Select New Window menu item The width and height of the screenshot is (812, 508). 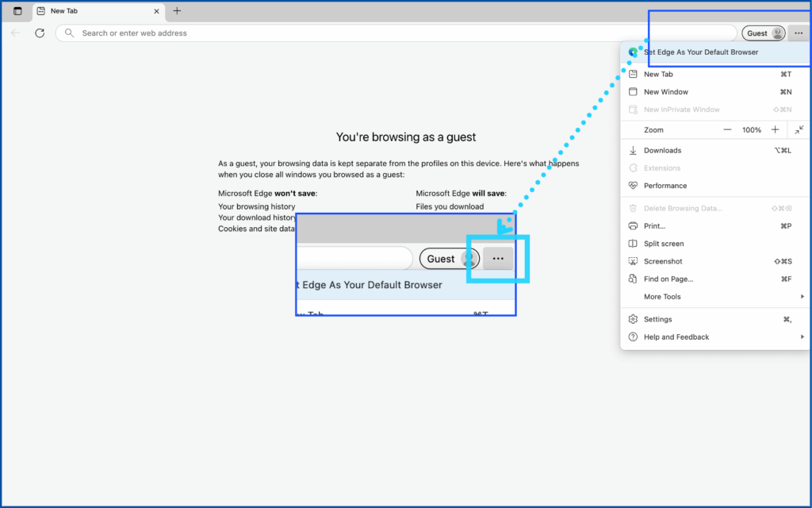(x=665, y=92)
